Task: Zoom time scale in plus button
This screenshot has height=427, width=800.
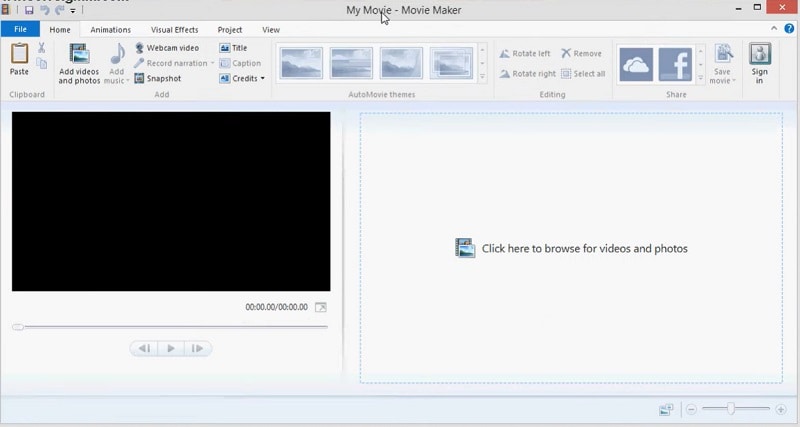Action: pos(781,409)
